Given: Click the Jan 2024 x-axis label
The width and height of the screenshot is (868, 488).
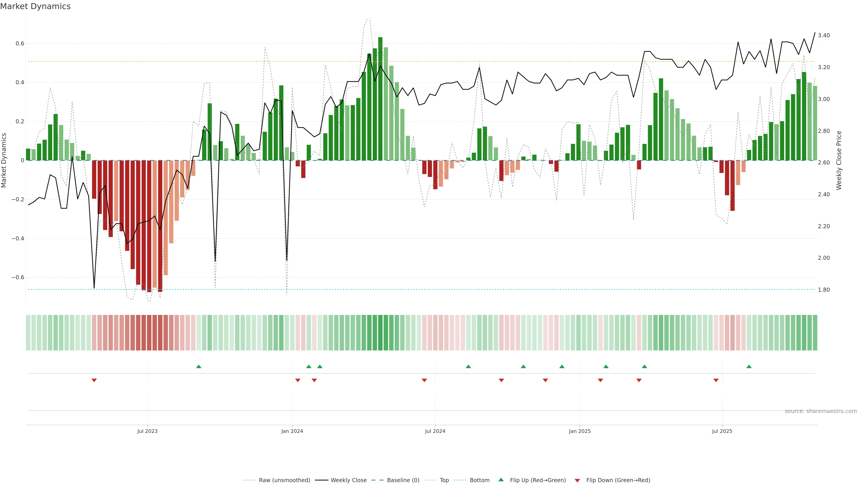Looking at the screenshot, I should 292,431.
